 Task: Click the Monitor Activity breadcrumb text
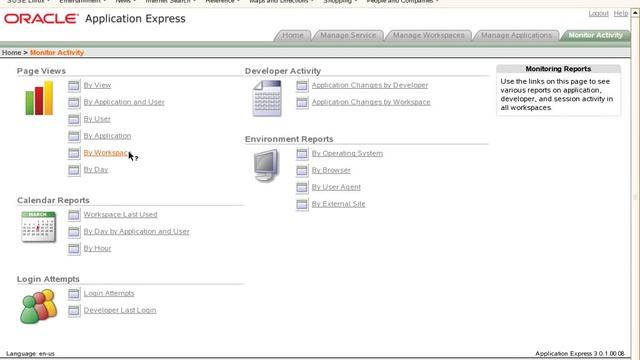pos(57,53)
